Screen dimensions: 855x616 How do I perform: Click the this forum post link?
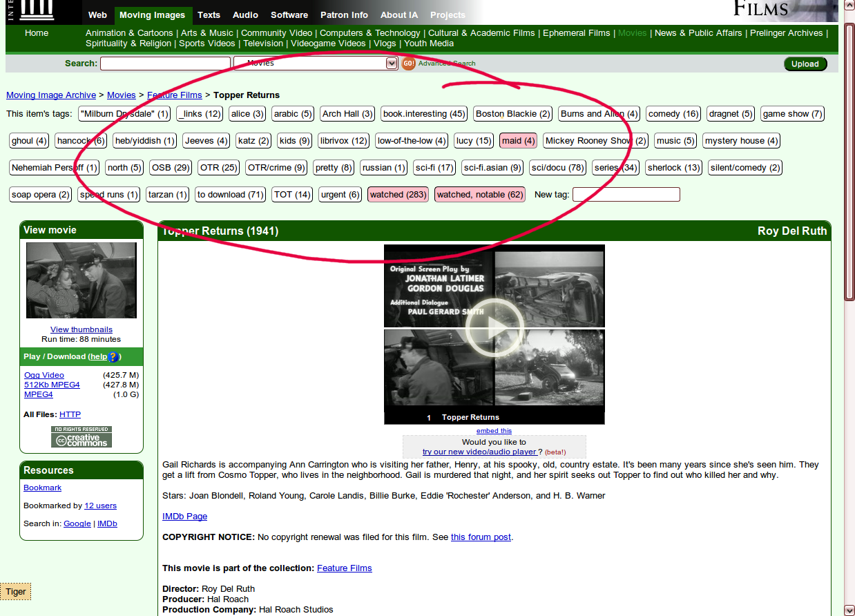pyautogui.click(x=481, y=537)
